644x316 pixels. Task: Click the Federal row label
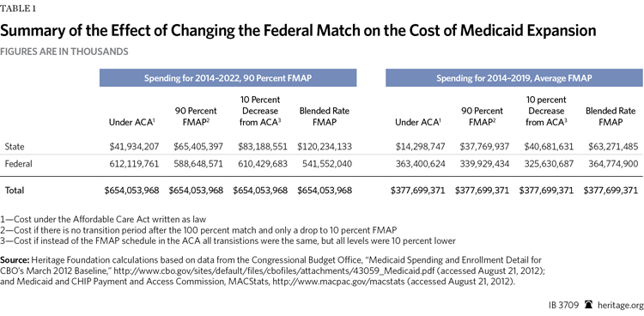19,164
